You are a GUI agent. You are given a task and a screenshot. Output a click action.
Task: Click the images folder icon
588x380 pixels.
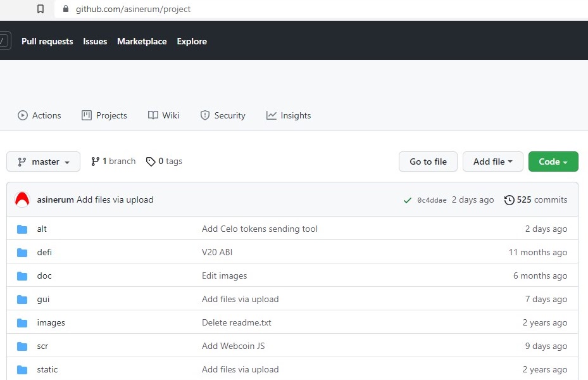[x=22, y=322]
